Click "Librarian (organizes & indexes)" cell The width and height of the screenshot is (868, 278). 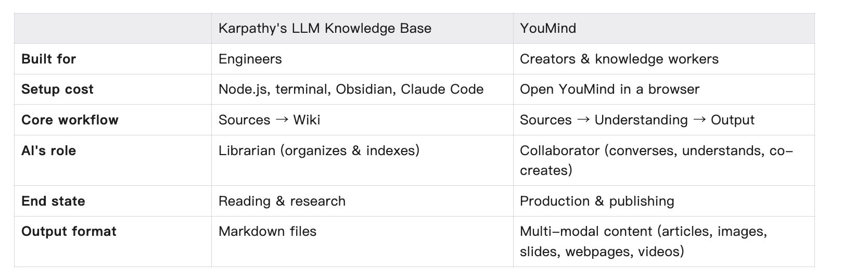pyautogui.click(x=318, y=150)
